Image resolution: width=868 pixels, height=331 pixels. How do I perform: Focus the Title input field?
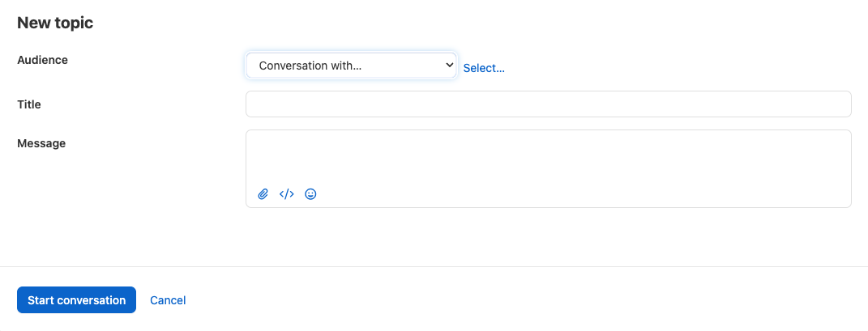pos(548,104)
